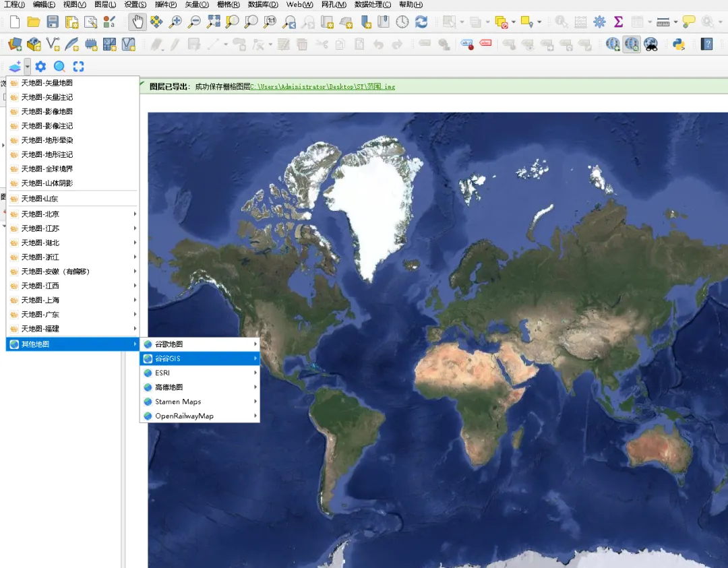Select 天地图-矢量地图 from the list
Screen dimensions: 728x568
73,83
